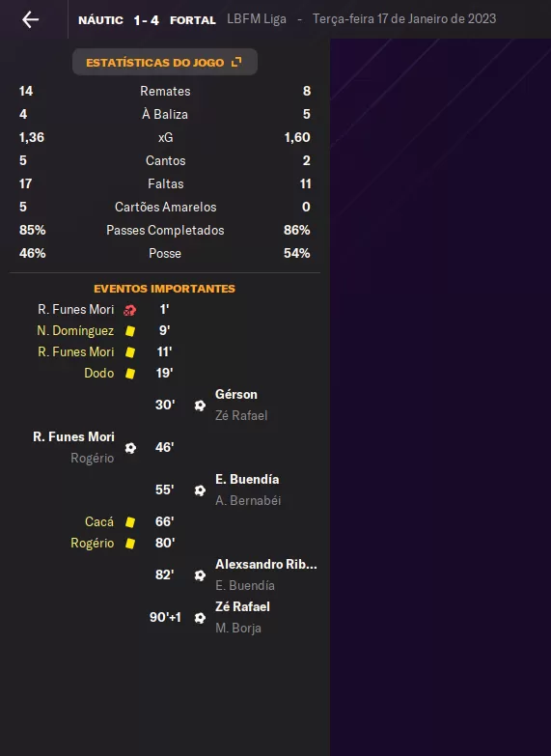
Task: Click Rogério's yellow card entry name
Action: pyautogui.click(x=93, y=543)
